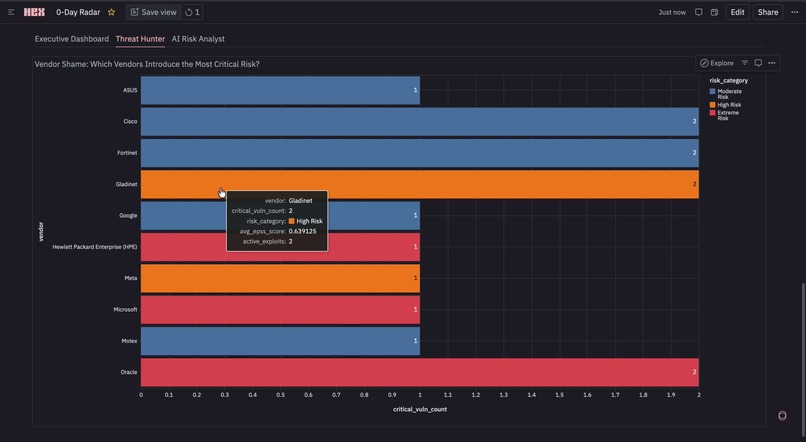Open the sidebar hamburger menu
806x442 pixels.
[11, 12]
